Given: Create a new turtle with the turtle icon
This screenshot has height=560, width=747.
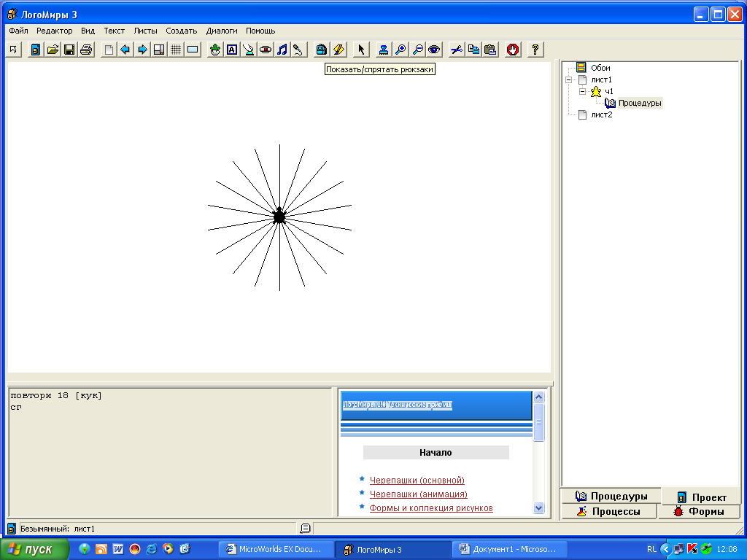Looking at the screenshot, I should click(x=215, y=50).
